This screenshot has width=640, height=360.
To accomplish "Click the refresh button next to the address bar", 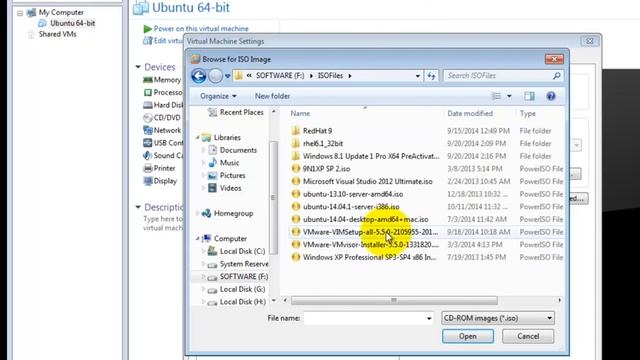I will click(x=431, y=76).
